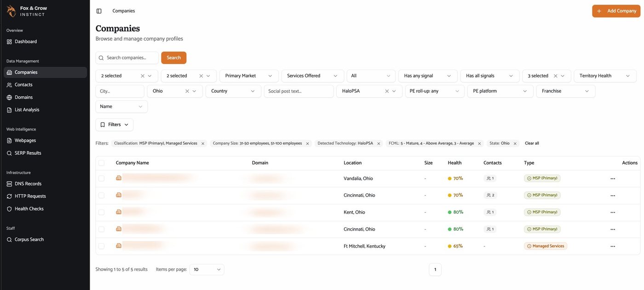Viewport: 644px width, 290px height.
Task: Open Services Offered dropdown
Action: (x=313, y=76)
